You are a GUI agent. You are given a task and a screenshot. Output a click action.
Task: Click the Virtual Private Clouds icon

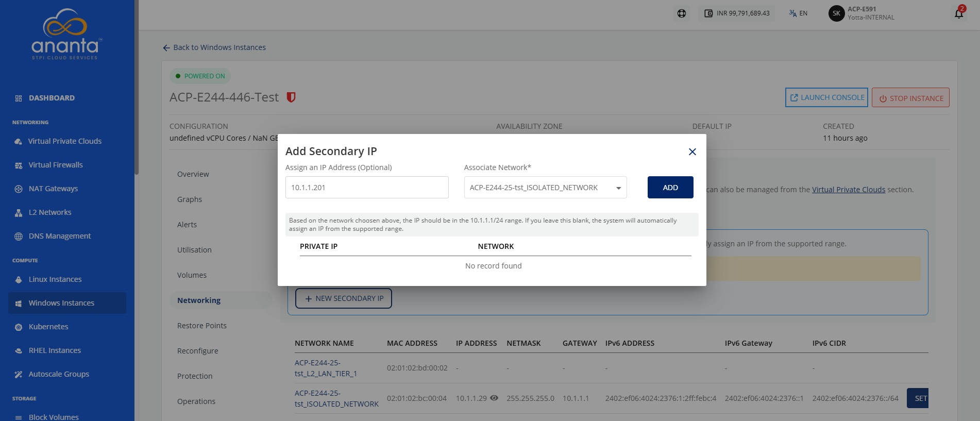[x=19, y=141]
